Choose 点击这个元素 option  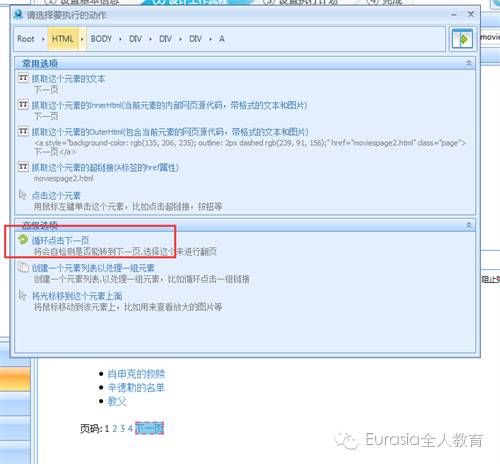pos(56,195)
